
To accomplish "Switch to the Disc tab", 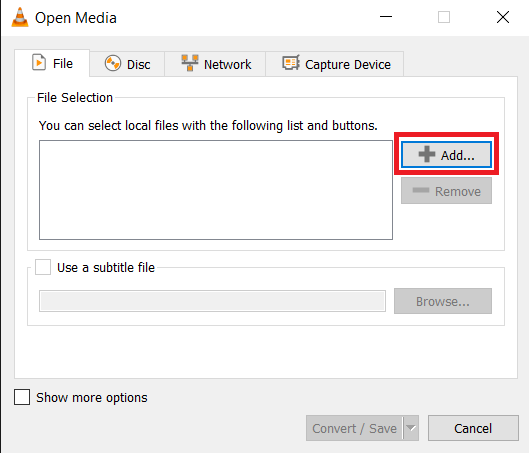I will [x=127, y=64].
